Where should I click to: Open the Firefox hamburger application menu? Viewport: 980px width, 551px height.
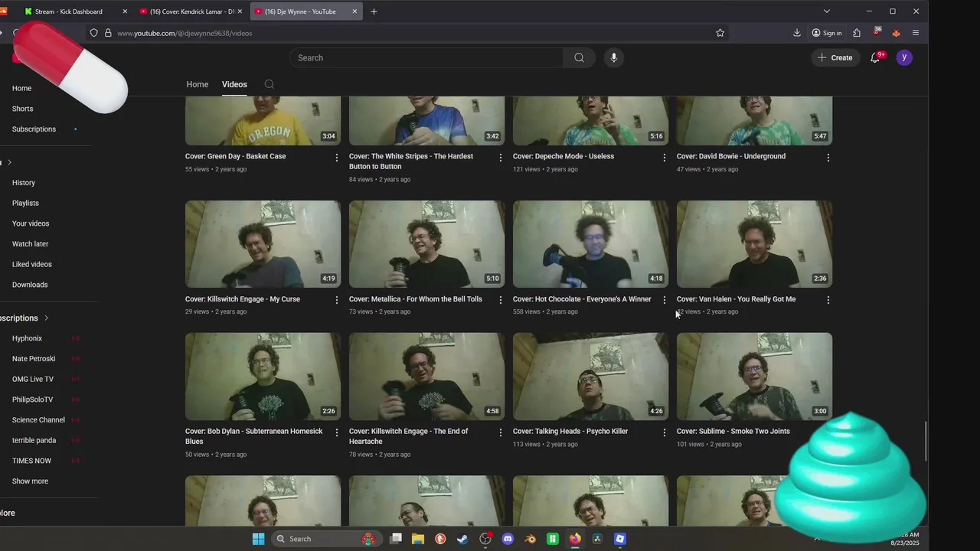point(916,33)
